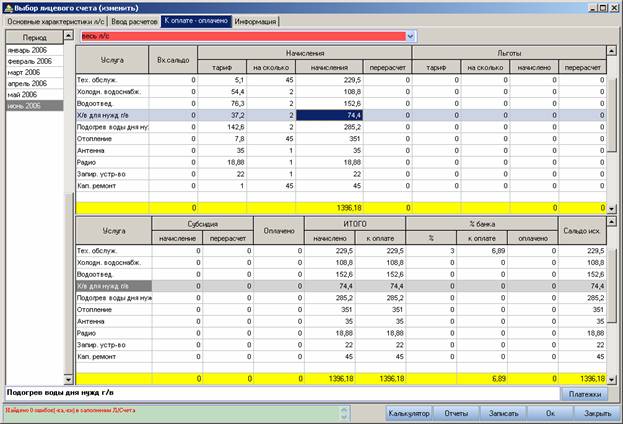Click the Закрыть button
The image size is (623, 424).
597,413
